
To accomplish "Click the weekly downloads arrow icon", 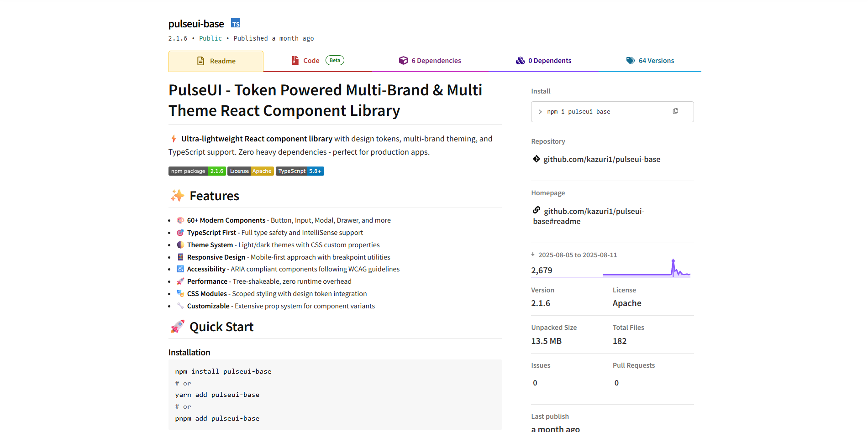I will 533,255.
